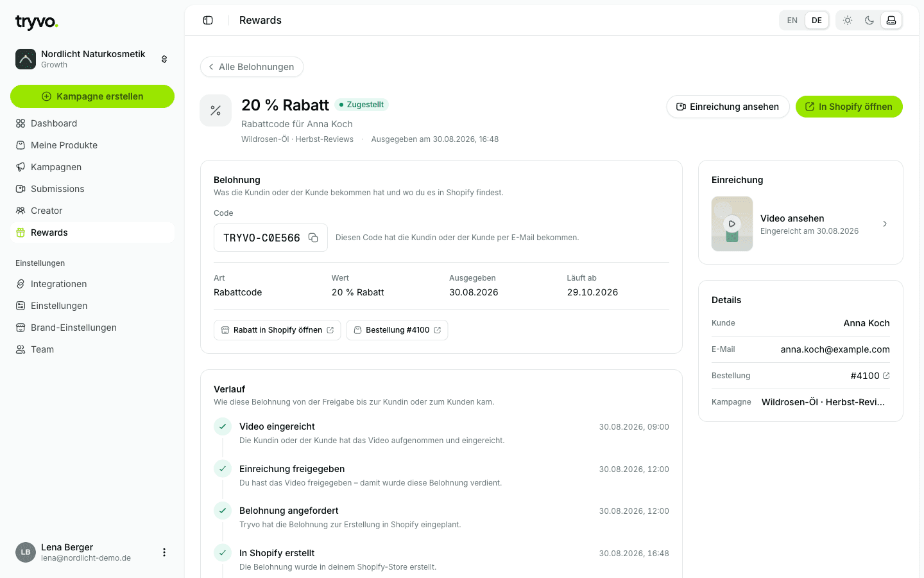Select system theme monitor icon
This screenshot has height=578, width=924.
(x=891, y=21)
